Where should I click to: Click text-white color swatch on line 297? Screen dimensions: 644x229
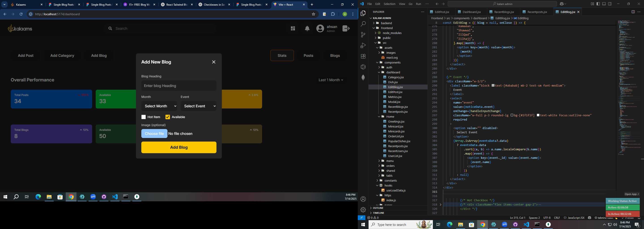coord(538,115)
